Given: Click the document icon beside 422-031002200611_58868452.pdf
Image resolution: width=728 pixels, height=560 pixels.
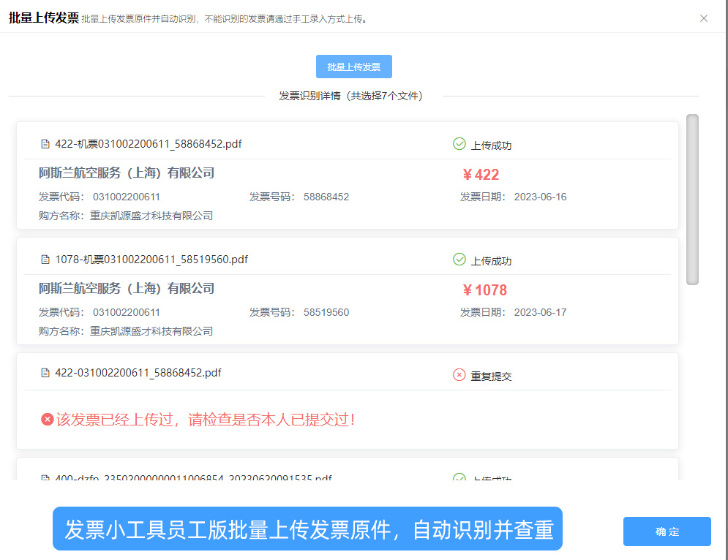Looking at the screenshot, I should (x=45, y=373).
